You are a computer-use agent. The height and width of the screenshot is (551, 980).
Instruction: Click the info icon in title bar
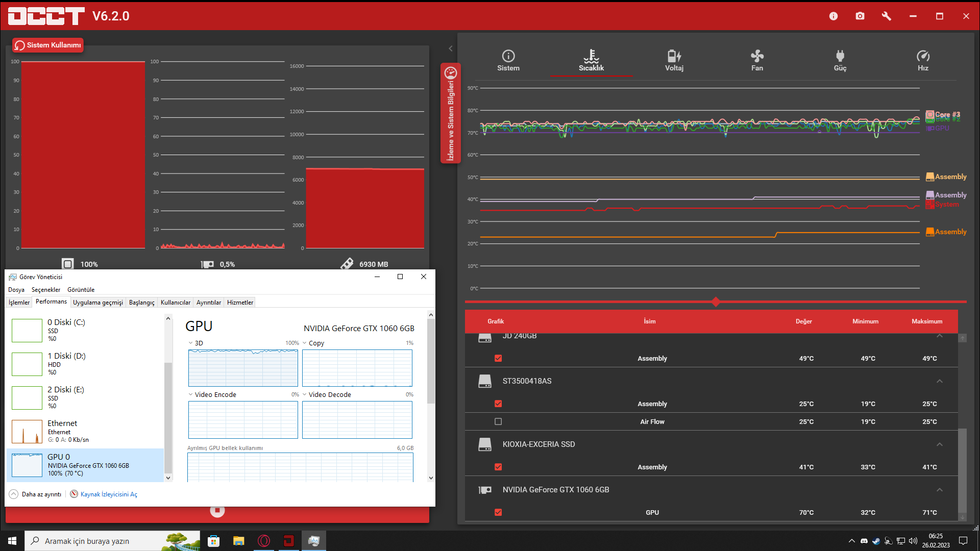coord(834,16)
